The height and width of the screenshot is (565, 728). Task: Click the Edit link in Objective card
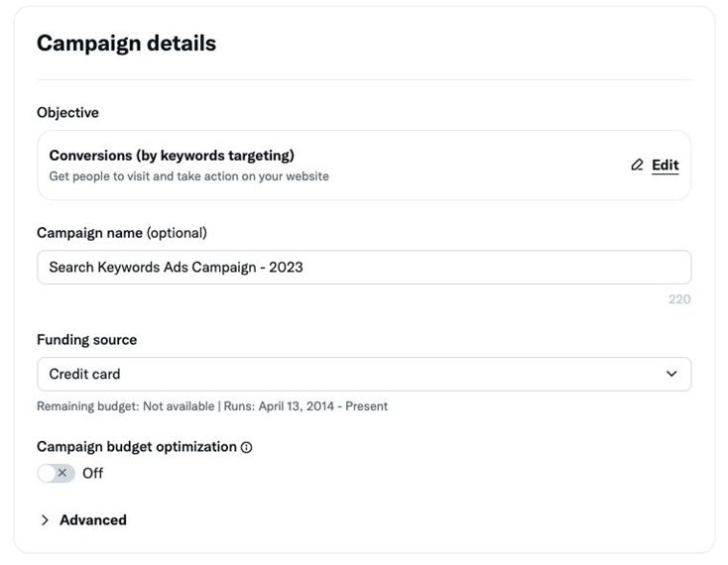pyautogui.click(x=665, y=166)
